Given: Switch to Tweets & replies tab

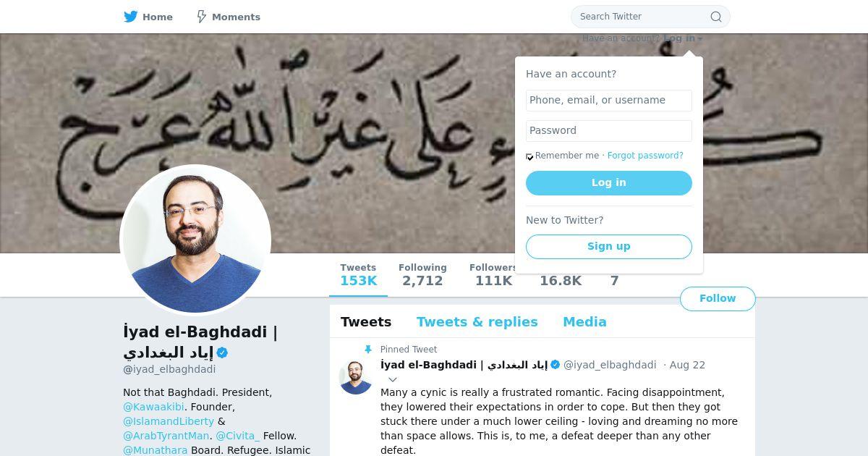Looking at the screenshot, I should point(477,322).
